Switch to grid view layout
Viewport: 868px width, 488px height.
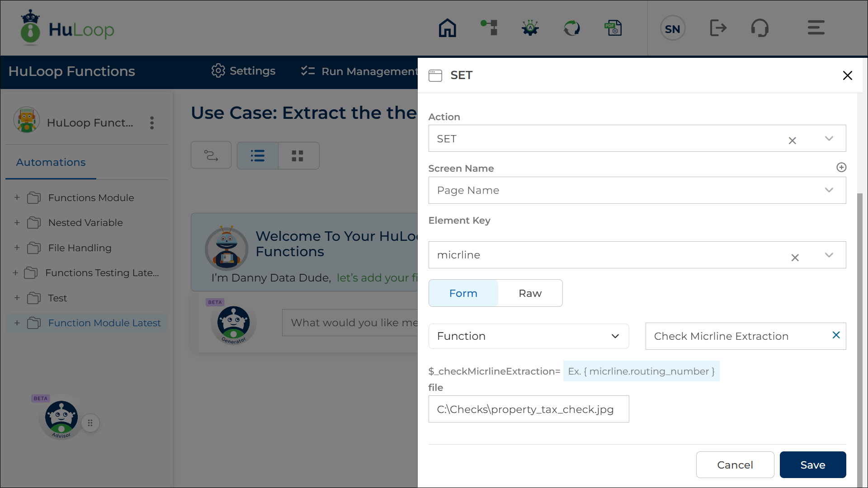[298, 155]
